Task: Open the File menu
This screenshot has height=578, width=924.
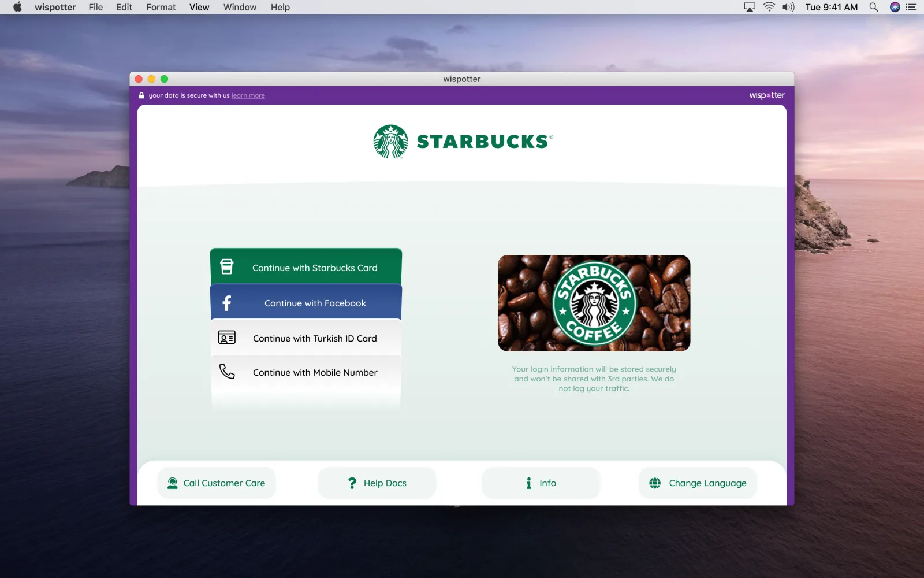Action: click(96, 7)
